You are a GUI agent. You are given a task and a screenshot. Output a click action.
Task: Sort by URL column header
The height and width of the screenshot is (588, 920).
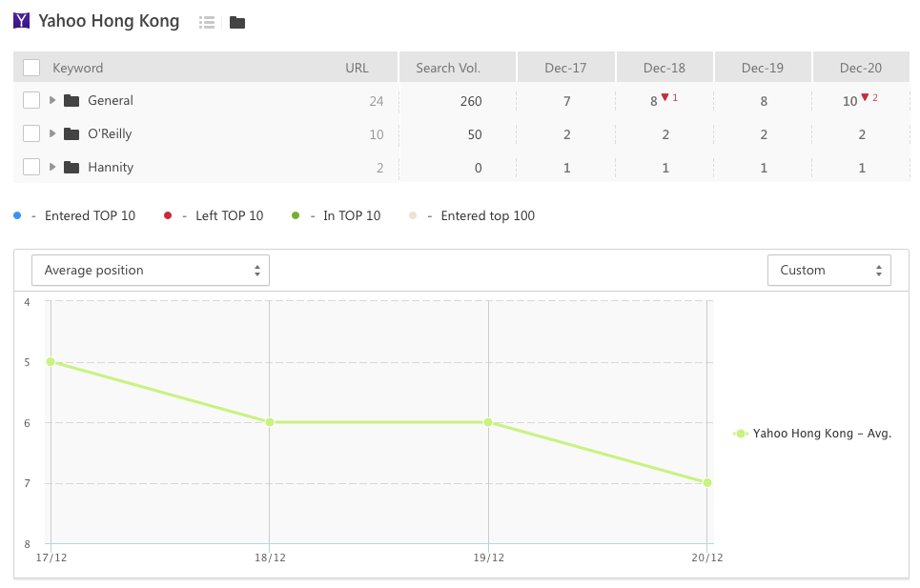point(357,68)
